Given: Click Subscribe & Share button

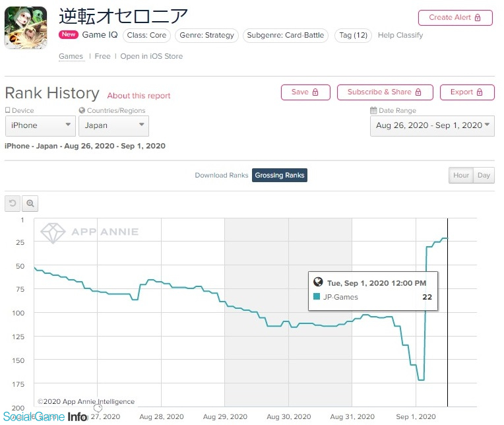Looking at the screenshot, I should point(385,92).
